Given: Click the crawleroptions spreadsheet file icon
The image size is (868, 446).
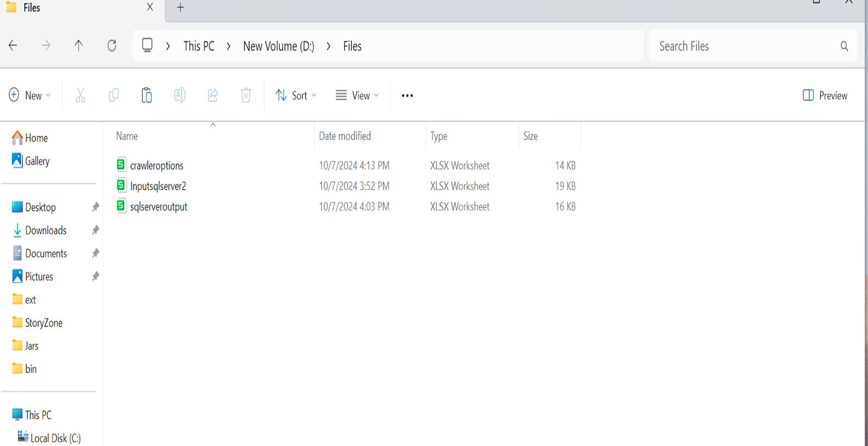Looking at the screenshot, I should (122, 164).
